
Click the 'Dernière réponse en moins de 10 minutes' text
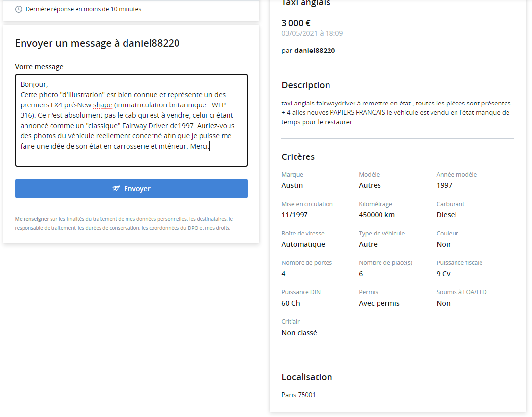[83, 9]
